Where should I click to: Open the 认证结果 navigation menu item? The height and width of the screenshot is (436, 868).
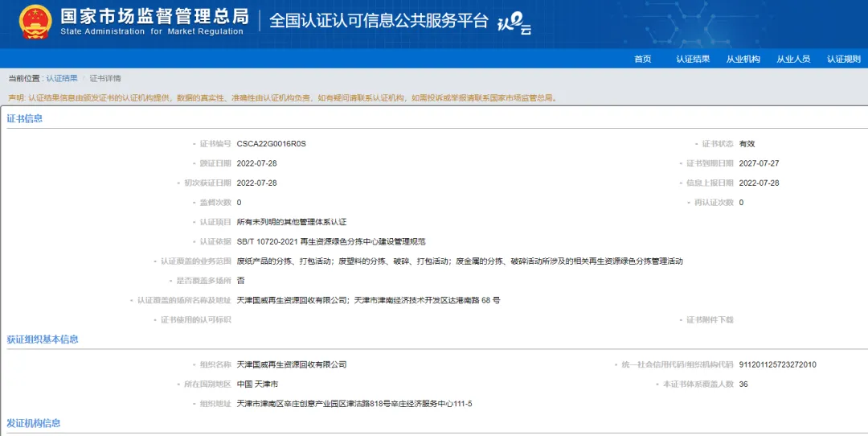pyautogui.click(x=693, y=60)
